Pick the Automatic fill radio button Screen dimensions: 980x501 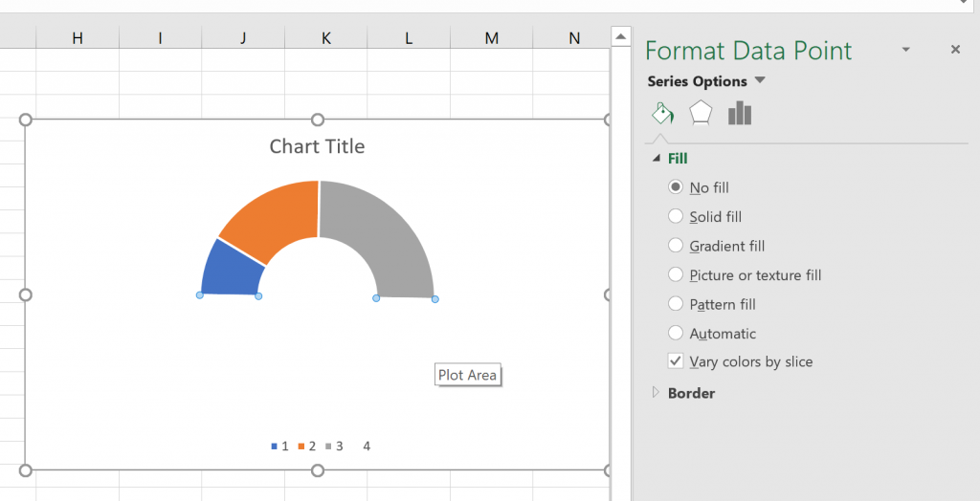tap(676, 334)
